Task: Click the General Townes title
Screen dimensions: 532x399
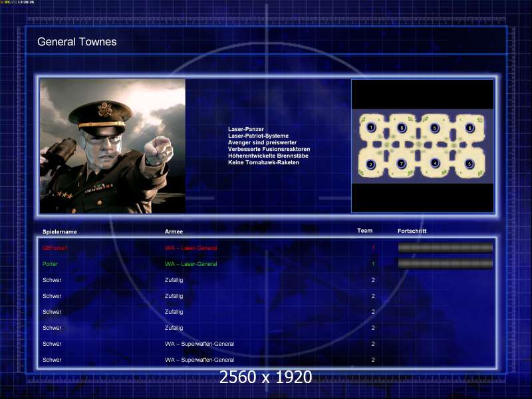Action: point(77,42)
